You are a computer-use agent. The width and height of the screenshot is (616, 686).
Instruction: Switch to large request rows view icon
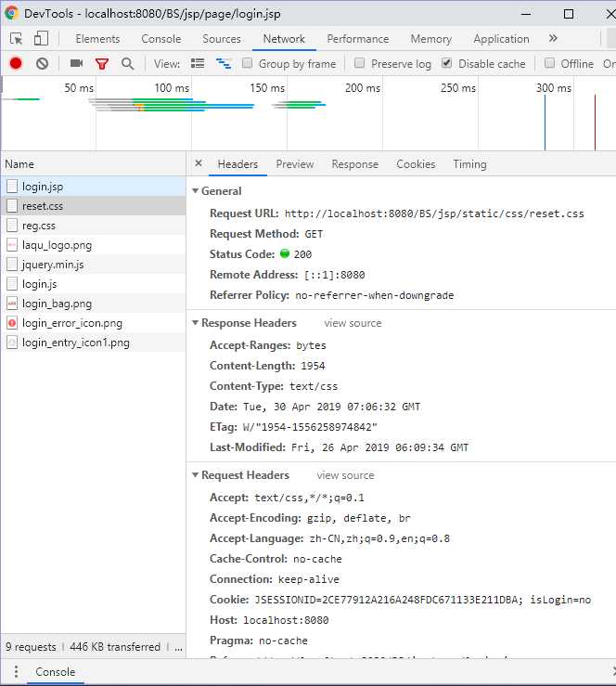click(x=198, y=63)
